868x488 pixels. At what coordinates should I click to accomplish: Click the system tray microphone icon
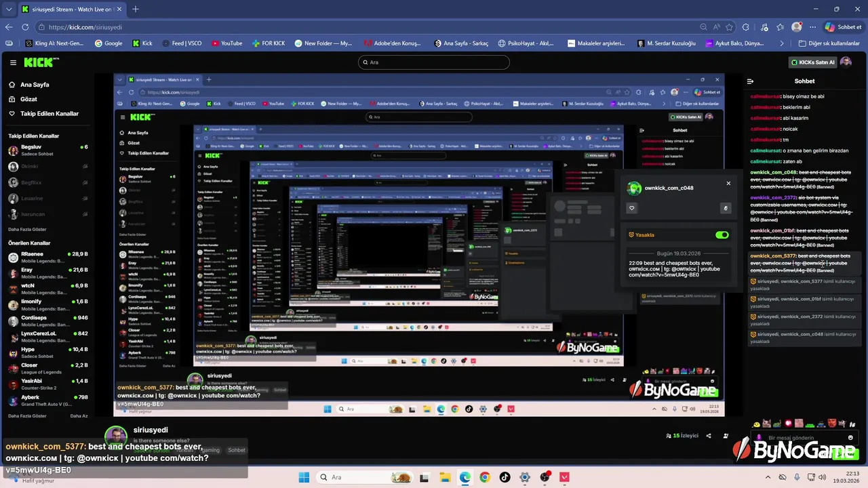(x=797, y=477)
